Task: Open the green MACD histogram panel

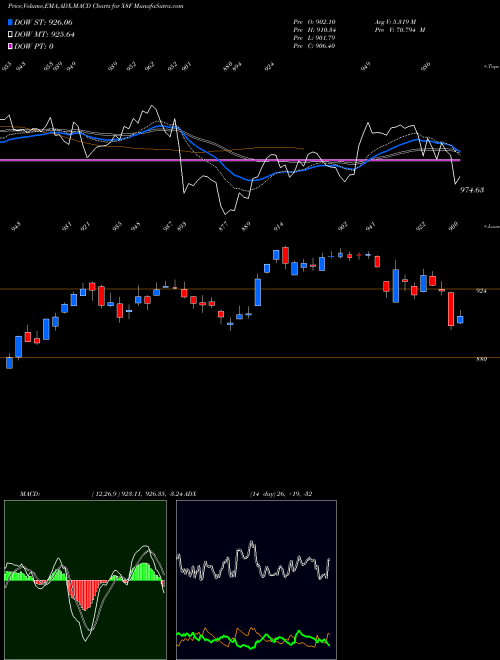Action: pyautogui.click(x=85, y=580)
